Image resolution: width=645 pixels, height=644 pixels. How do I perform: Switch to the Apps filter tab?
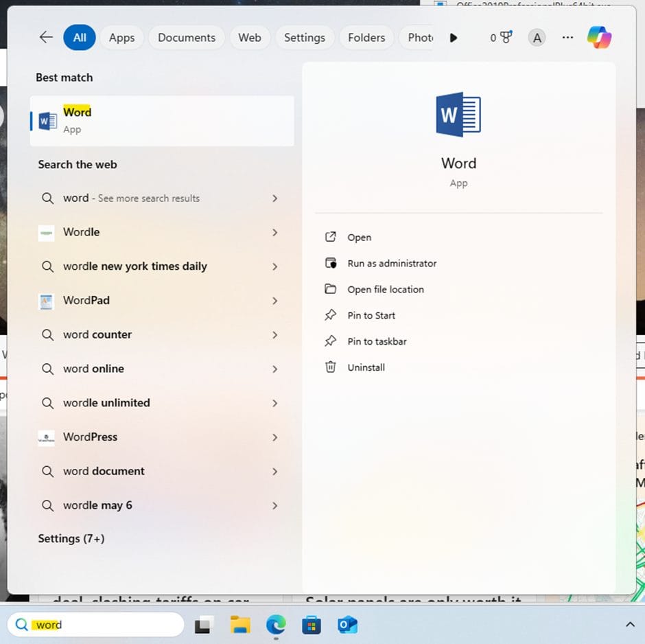[x=121, y=38]
